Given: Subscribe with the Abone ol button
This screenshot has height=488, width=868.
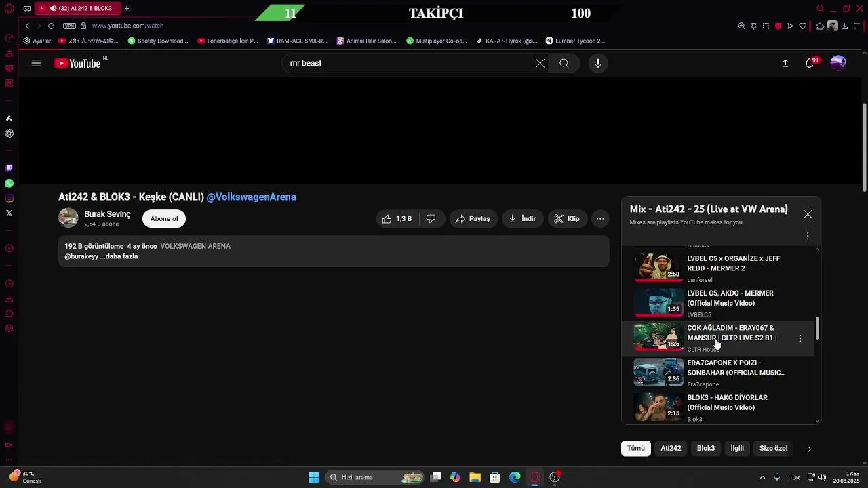Looking at the screenshot, I should 164,218.
